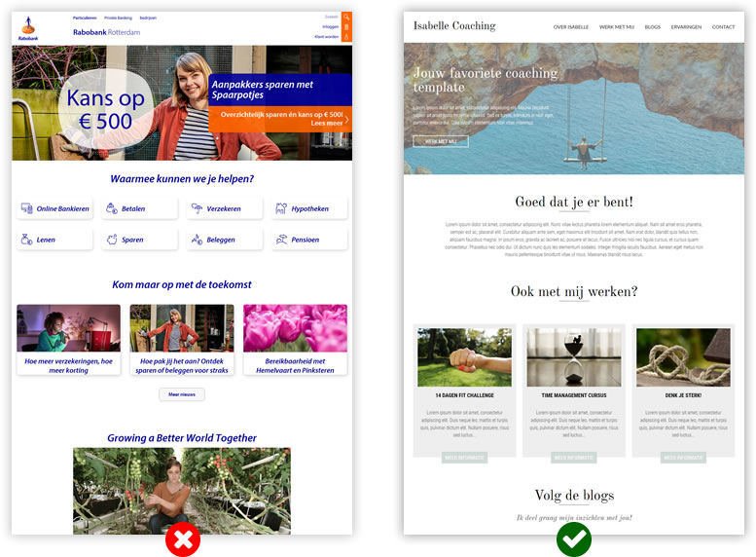This screenshot has width=756, height=557.
Task: Click the Rabobank logo
Action: pyautogui.click(x=34, y=28)
